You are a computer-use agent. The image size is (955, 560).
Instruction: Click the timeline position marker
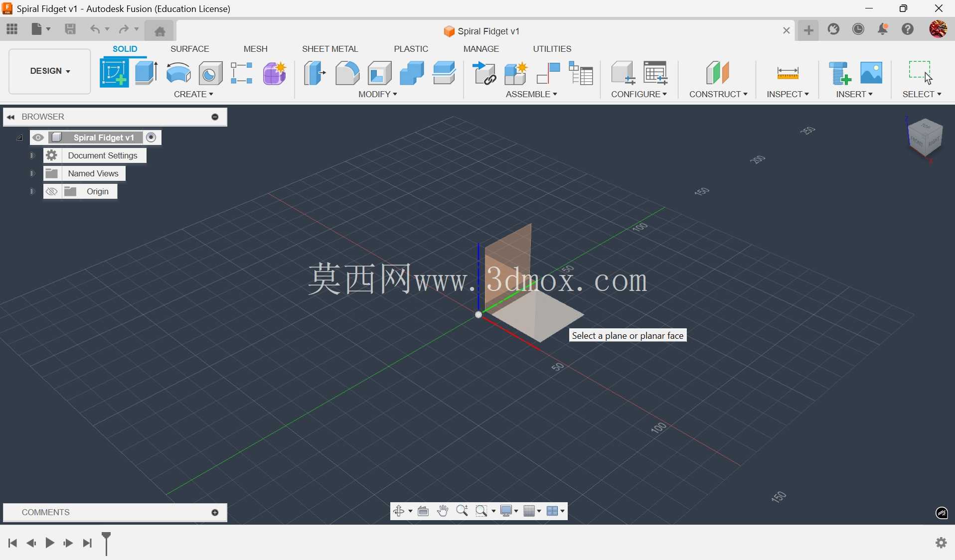(106, 543)
